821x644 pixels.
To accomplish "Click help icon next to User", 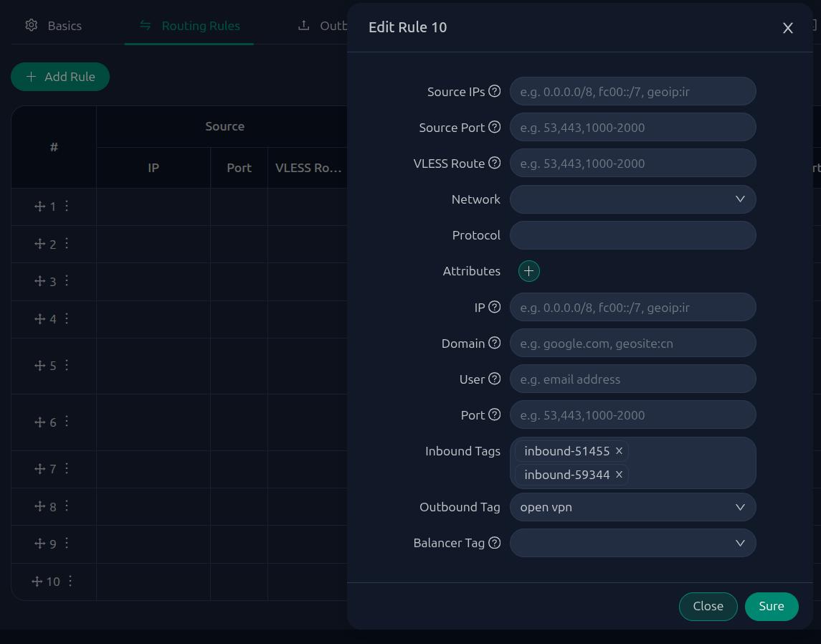I will [494, 379].
